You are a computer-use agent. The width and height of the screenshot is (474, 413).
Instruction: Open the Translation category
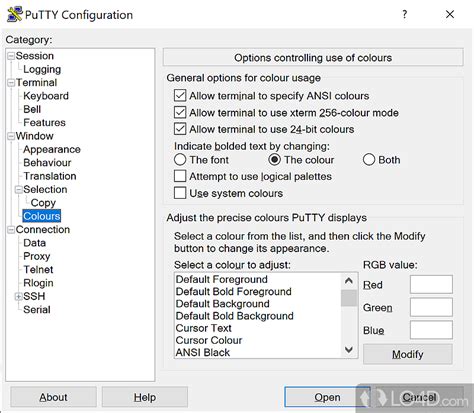click(x=50, y=176)
